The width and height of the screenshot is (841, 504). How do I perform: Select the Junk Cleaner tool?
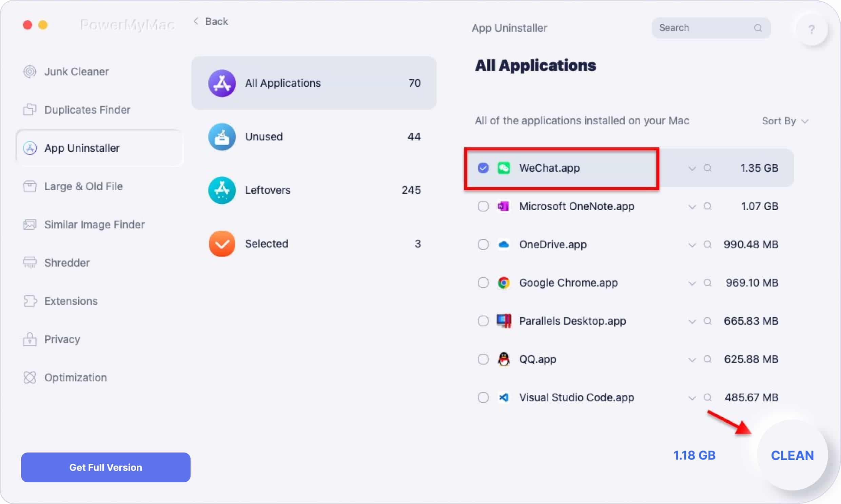click(x=77, y=71)
